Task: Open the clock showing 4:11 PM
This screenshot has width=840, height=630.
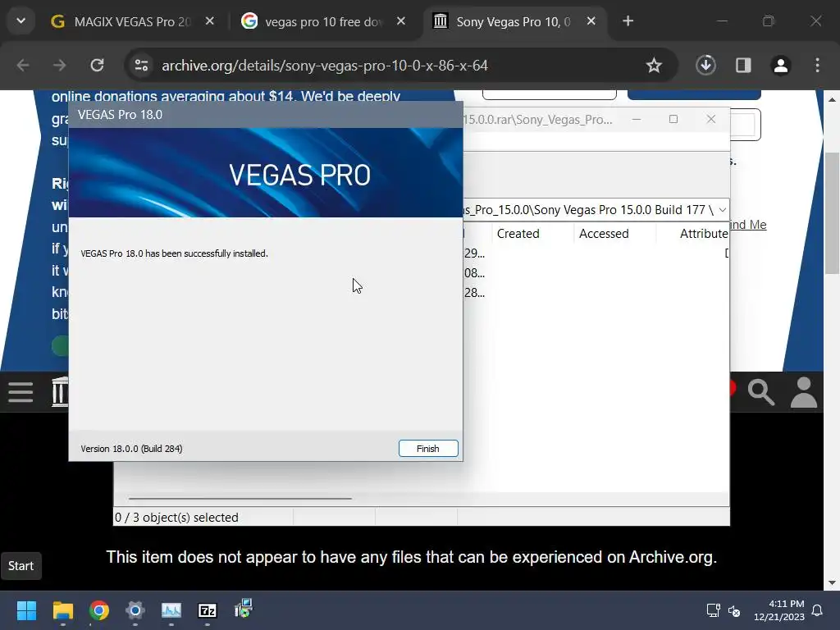Action: (x=779, y=610)
